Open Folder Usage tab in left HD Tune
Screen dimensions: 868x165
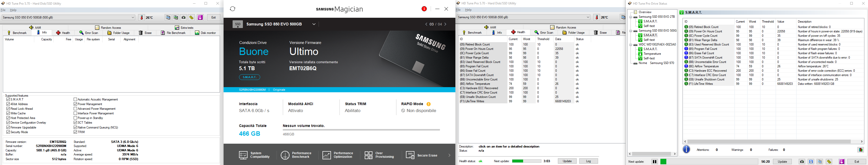pyautogui.click(x=118, y=33)
